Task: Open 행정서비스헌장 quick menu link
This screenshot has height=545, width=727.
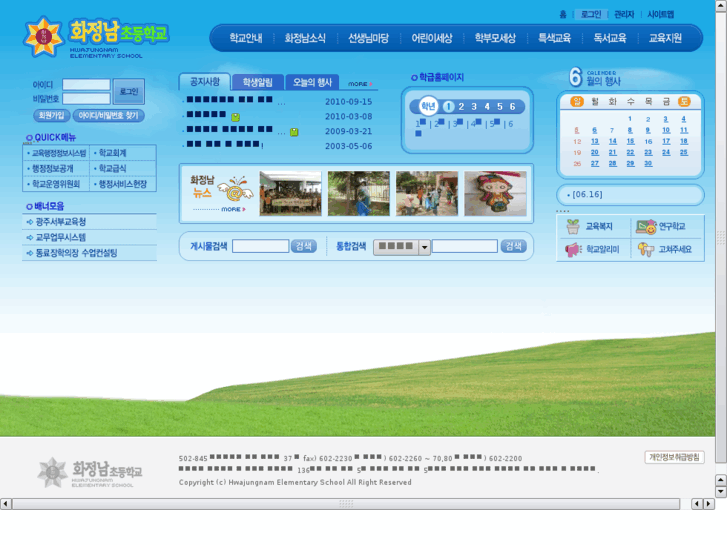Action: [x=123, y=184]
